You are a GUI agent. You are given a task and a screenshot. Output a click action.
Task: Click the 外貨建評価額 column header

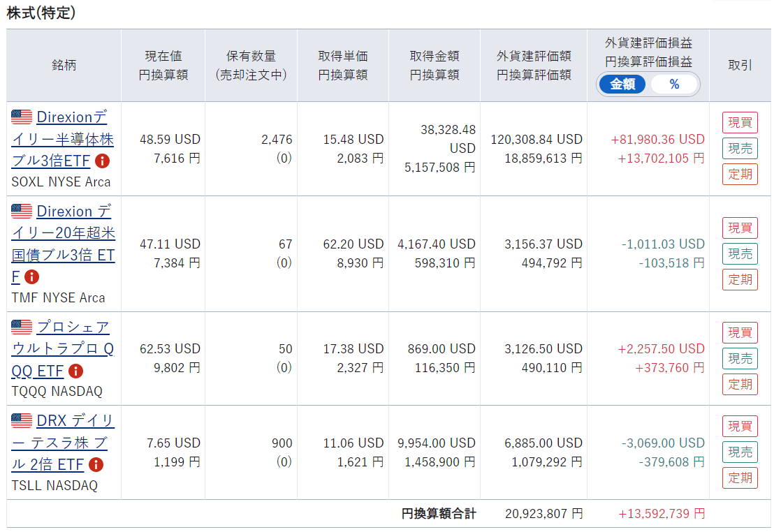pos(534,65)
